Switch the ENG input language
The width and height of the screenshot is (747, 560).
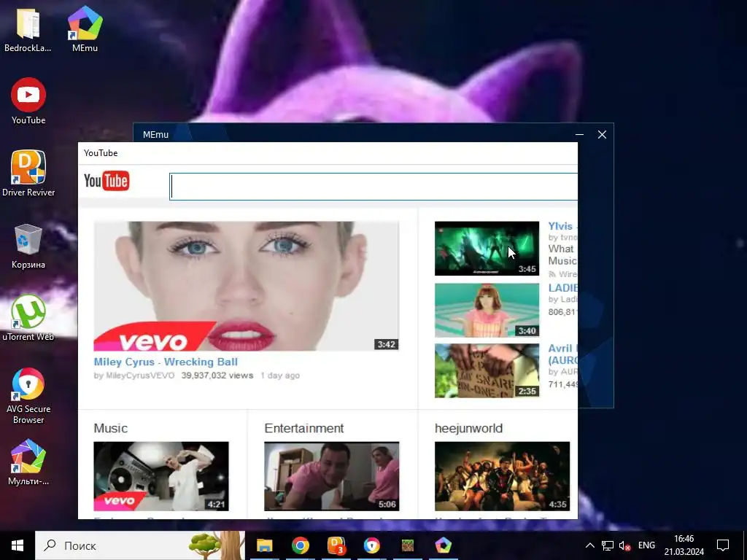pyautogui.click(x=646, y=545)
